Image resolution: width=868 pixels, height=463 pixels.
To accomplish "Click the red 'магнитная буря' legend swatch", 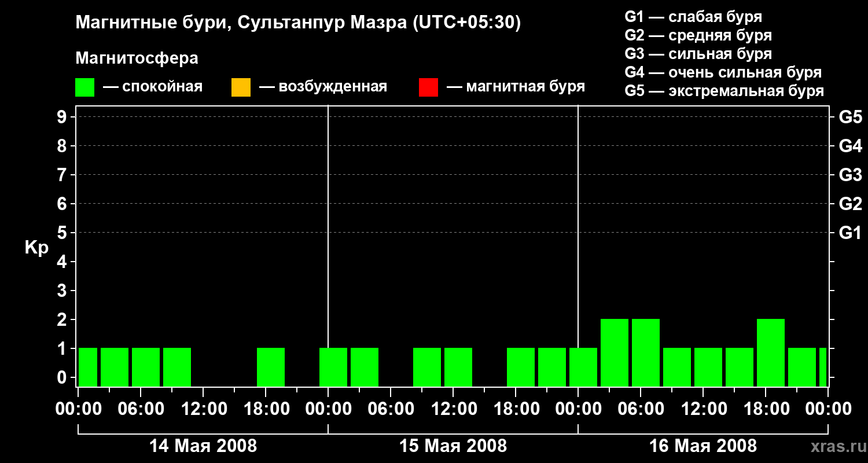I will pyautogui.click(x=428, y=87).
